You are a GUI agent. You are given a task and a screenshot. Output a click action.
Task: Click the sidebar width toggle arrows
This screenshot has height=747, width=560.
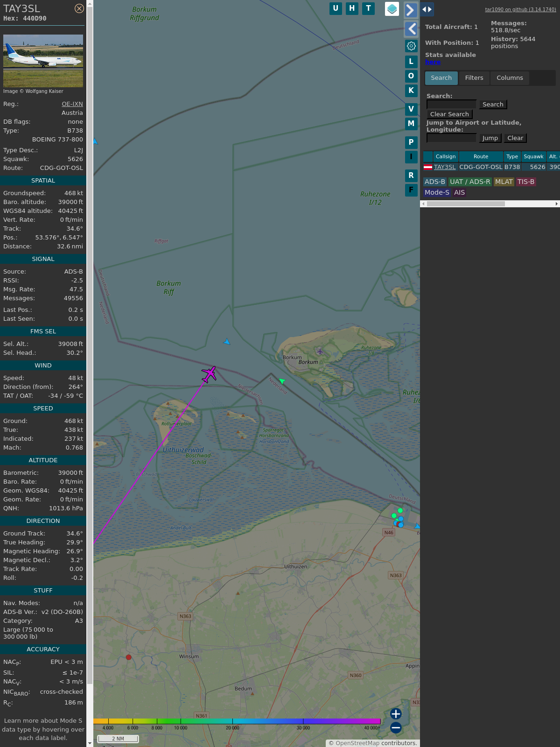point(427,9)
